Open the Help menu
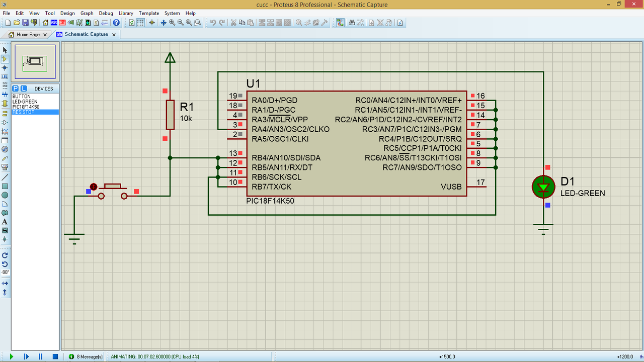 tap(190, 13)
